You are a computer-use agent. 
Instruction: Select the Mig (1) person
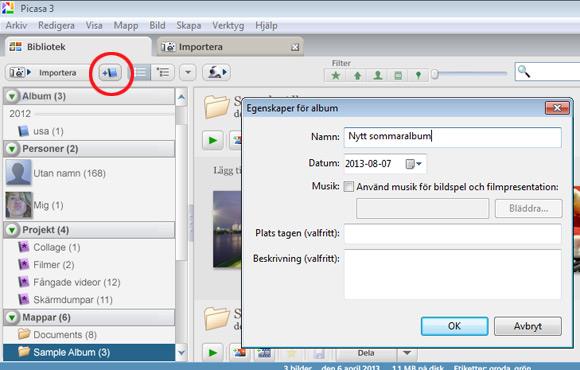[x=89, y=205]
